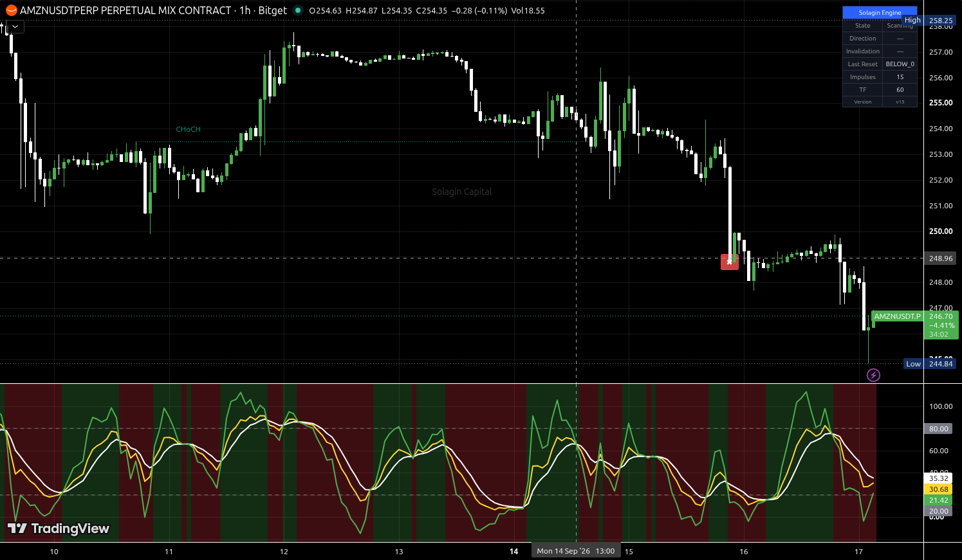Change the 1h interval in the legend

(x=245, y=10)
